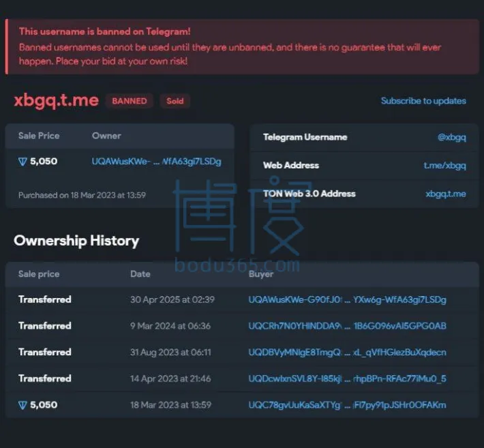Open buyer address UQC78gvUuKaSaXTYg
Image resolution: width=484 pixels, height=448 pixels.
pos(347,405)
